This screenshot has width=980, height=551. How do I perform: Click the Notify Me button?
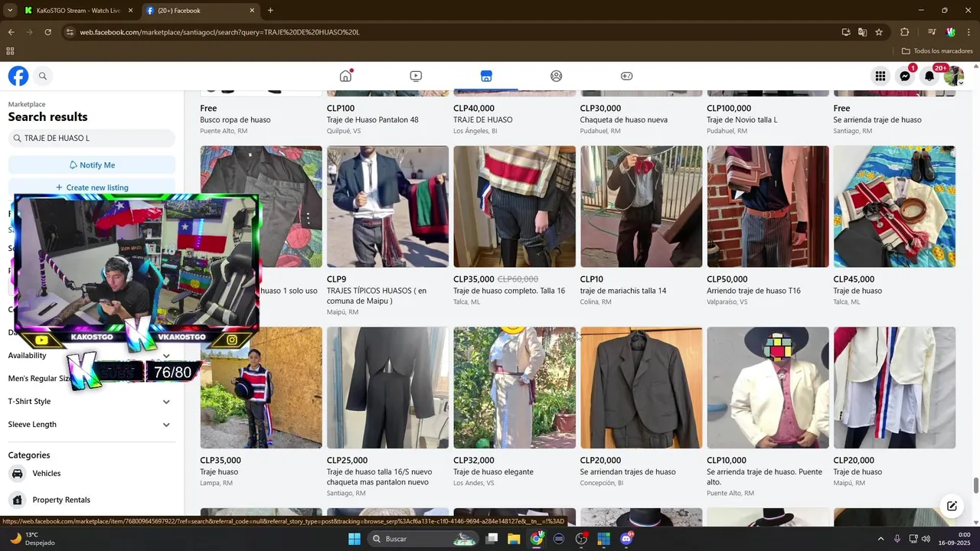pyautogui.click(x=92, y=165)
